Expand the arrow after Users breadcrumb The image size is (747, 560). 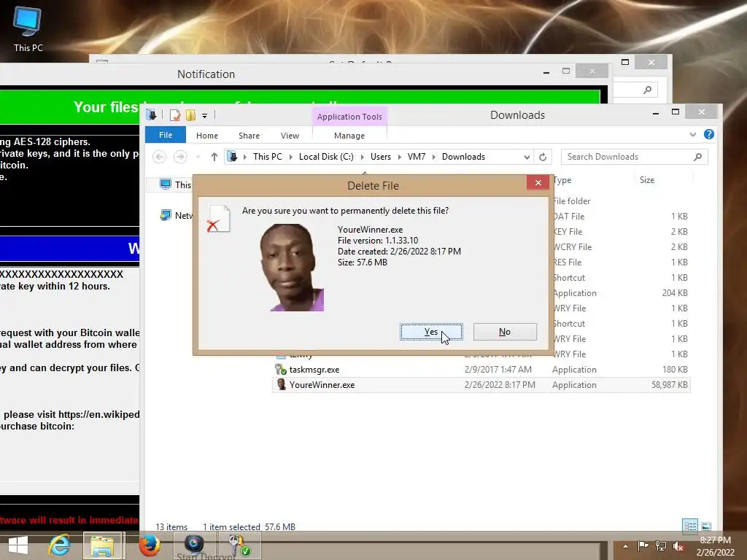(399, 157)
